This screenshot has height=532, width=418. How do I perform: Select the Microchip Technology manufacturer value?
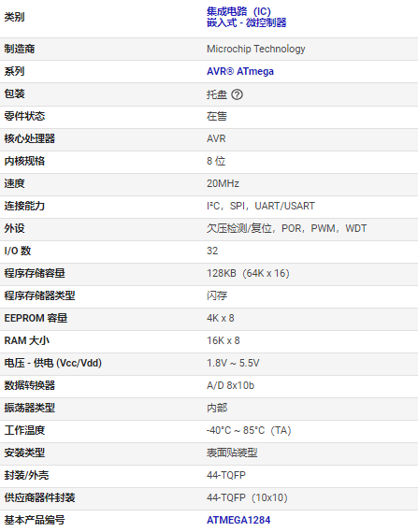[256, 49]
